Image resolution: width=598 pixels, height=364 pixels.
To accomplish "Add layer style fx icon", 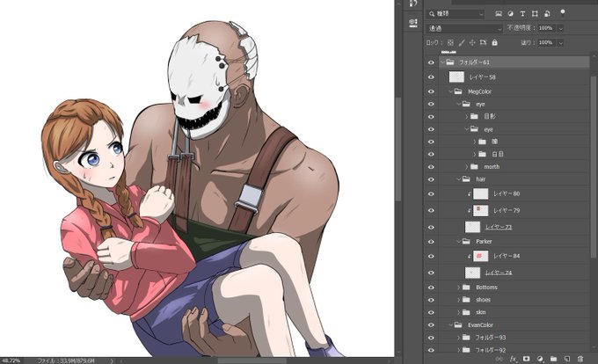I will [x=513, y=359].
